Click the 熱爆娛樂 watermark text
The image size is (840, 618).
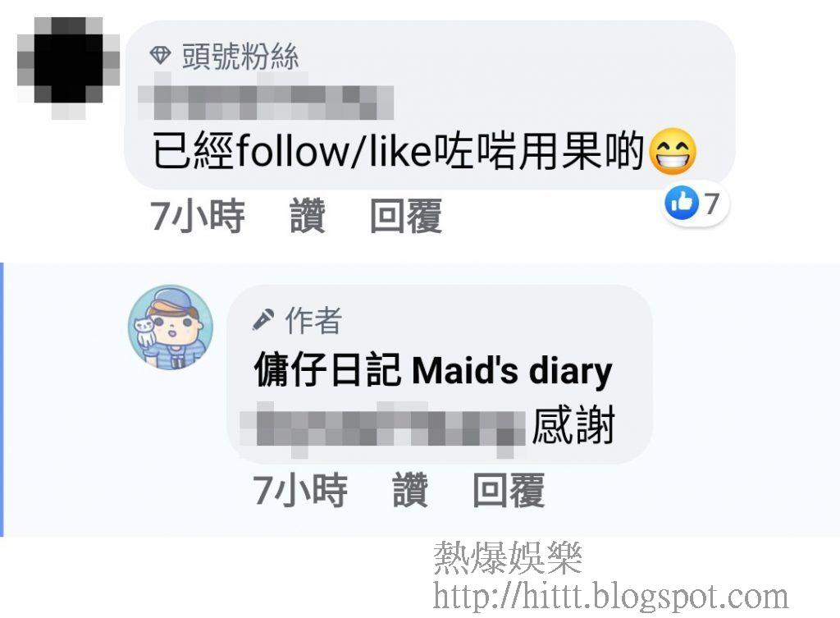point(507,558)
